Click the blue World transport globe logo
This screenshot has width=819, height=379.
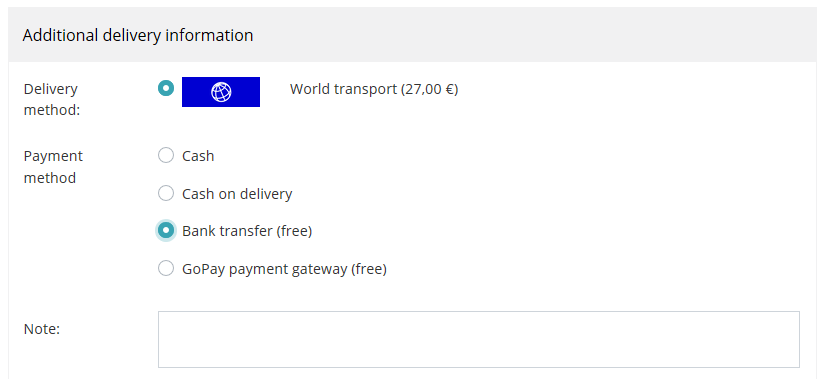[x=220, y=92]
